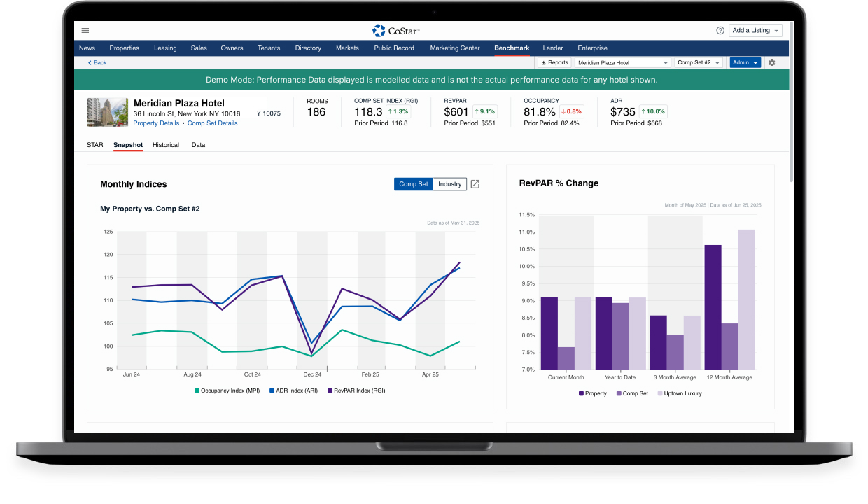Open the settings gear icon
The image size is (868, 504).
(772, 63)
